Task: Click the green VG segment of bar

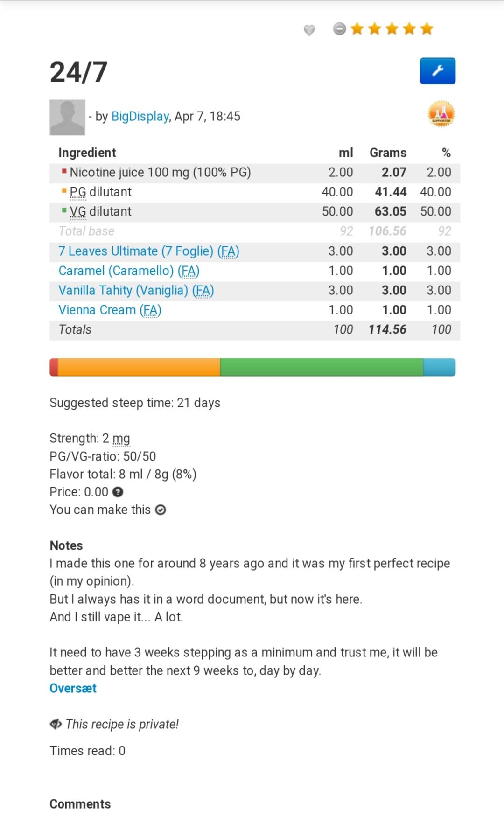Action: point(322,367)
